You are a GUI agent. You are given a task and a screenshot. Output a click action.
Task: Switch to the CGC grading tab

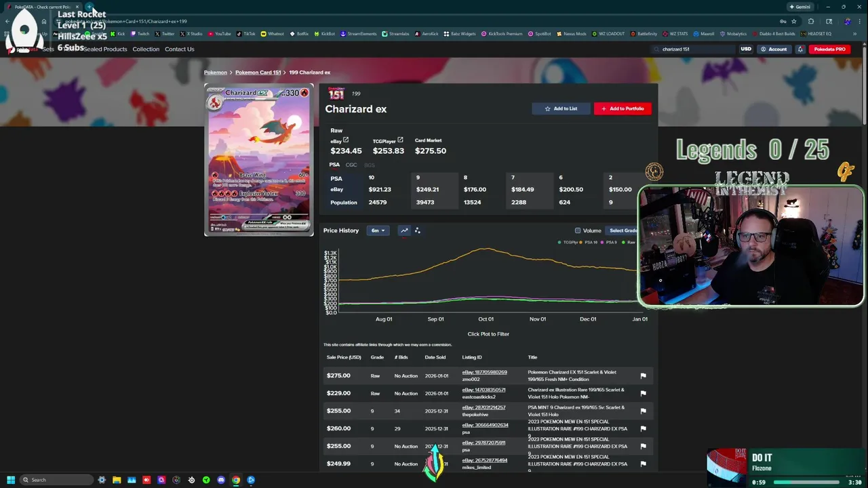click(x=351, y=165)
